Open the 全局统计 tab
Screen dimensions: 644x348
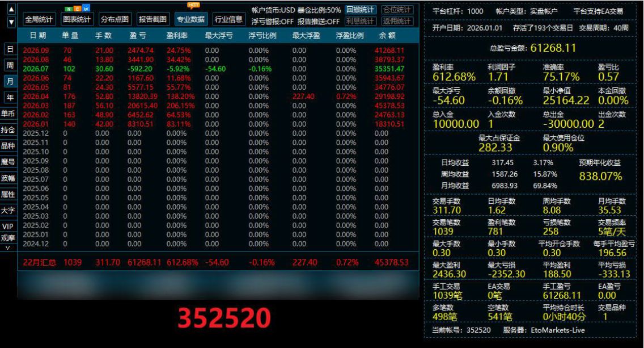coord(39,19)
